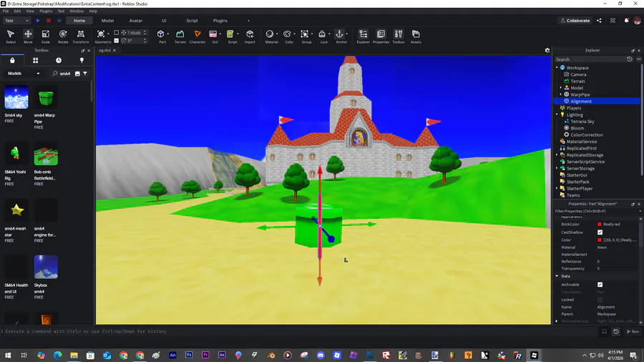Click the Geometric collisions mode icon
Image resolution: width=644 pixels, height=362 pixels.
click(x=101, y=34)
